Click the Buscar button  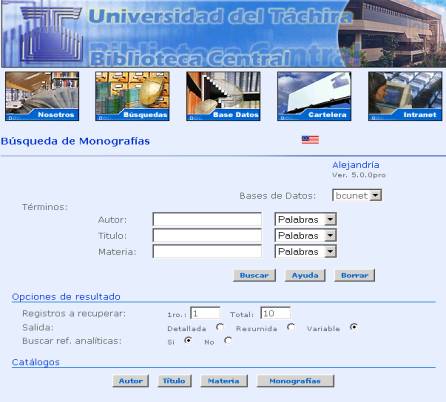point(254,275)
